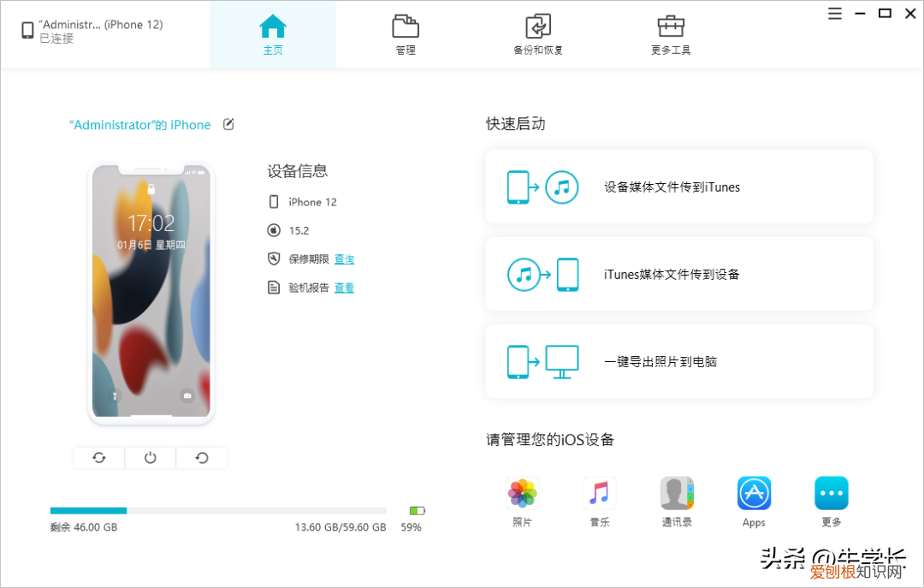Open the 更多 (More) icon
Viewport: 924px width, 588px height.
(x=831, y=493)
